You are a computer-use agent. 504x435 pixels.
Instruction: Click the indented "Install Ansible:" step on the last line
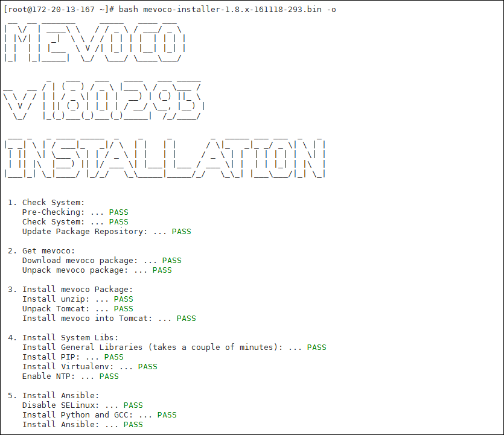61,424
